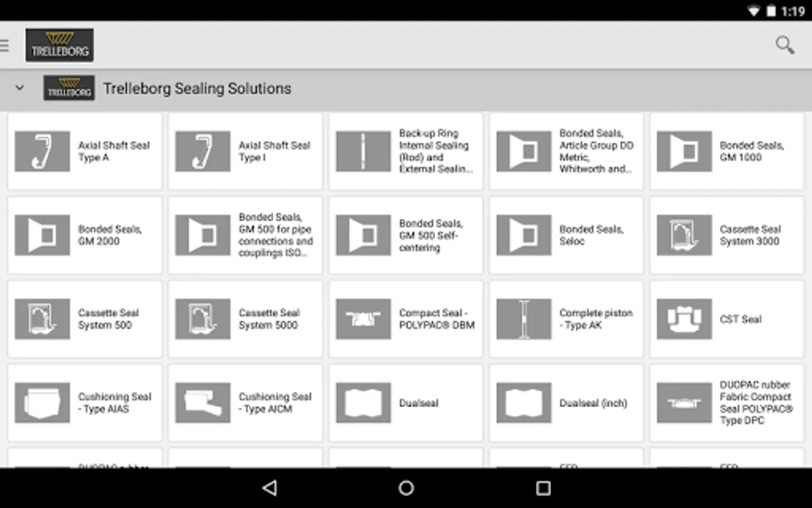The image size is (812, 508).
Task: Open the Dualseal icon
Action: click(x=364, y=403)
